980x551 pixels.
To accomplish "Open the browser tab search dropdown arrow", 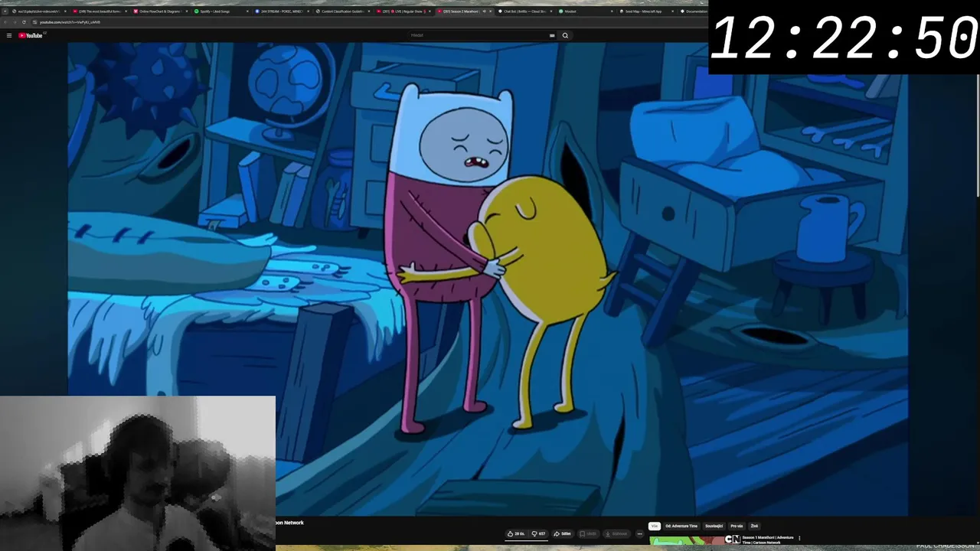I will coord(5,11).
